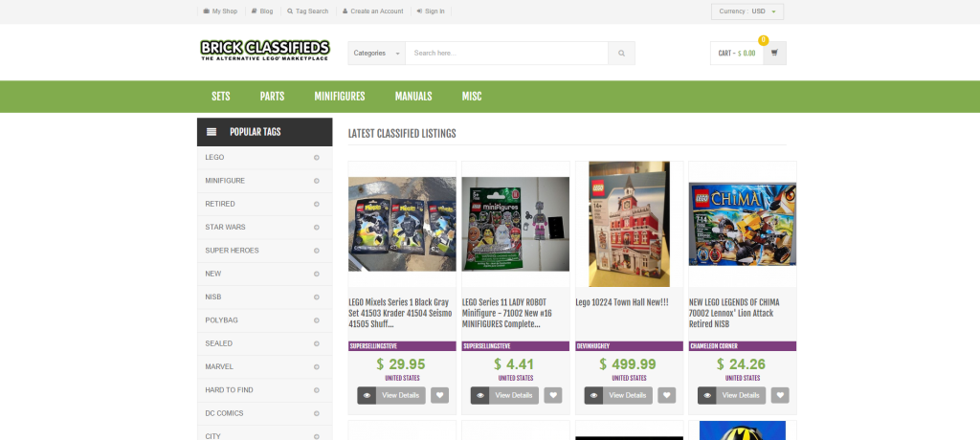This screenshot has height=440, width=980.
Task: Click the arrow icon next to LEGO tag
Action: coord(316,158)
